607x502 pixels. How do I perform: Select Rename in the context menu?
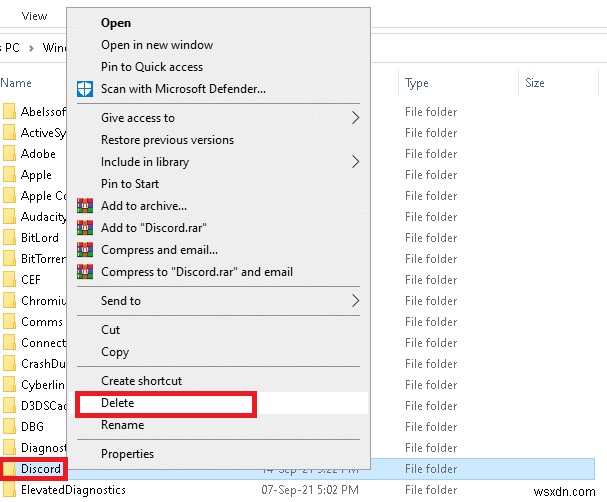click(x=122, y=425)
